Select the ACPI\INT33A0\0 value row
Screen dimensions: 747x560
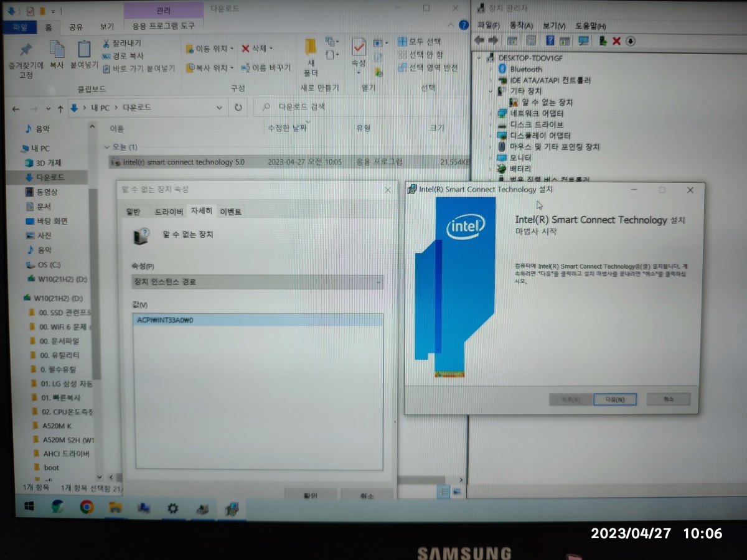(259, 320)
